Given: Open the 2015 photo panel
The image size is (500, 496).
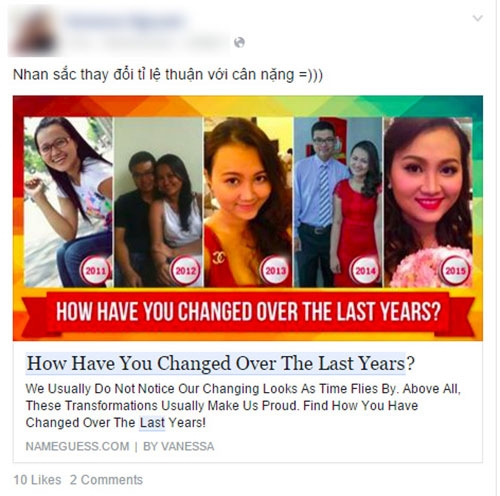Looking at the screenshot, I should [x=428, y=202].
